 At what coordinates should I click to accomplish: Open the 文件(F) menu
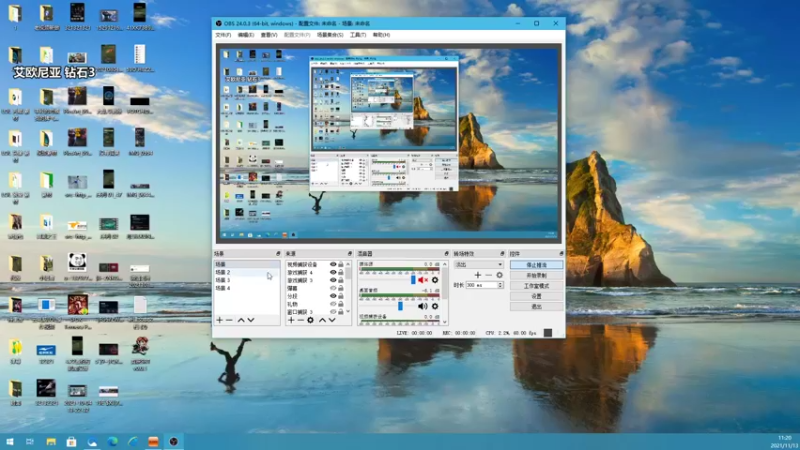pyautogui.click(x=223, y=35)
